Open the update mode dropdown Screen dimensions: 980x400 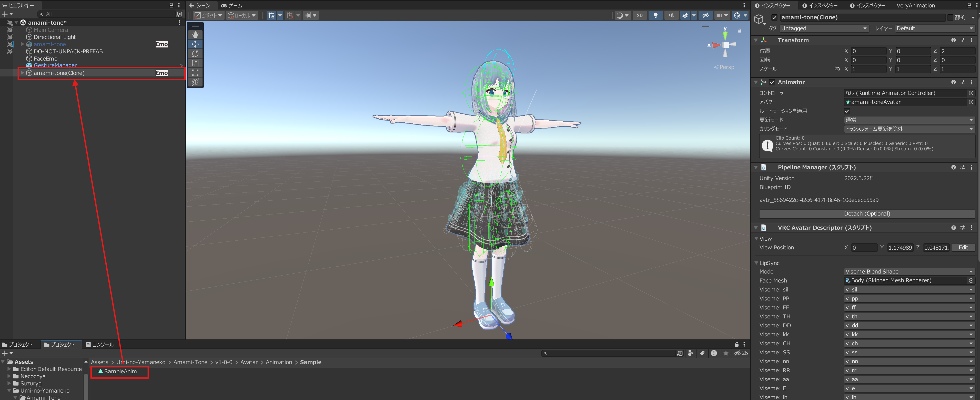click(x=909, y=120)
